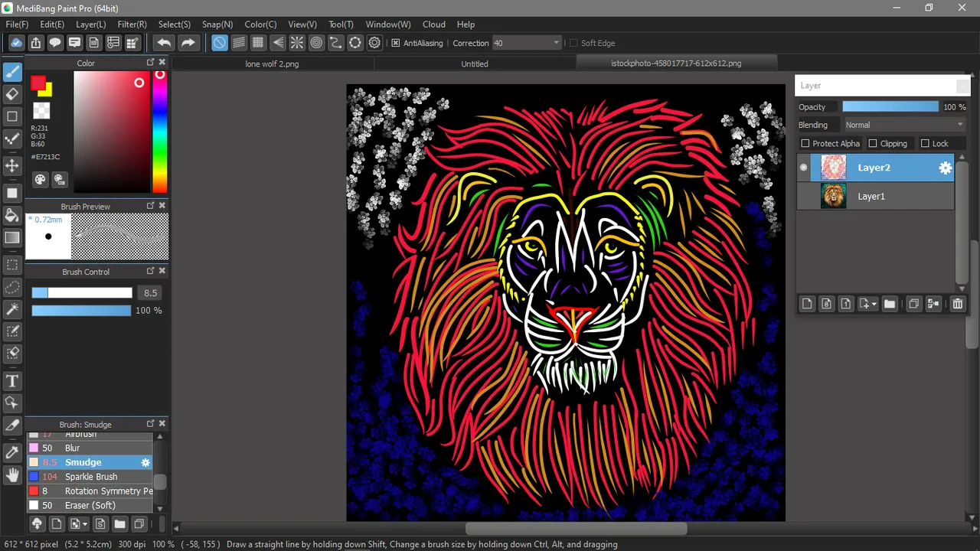The height and width of the screenshot is (551, 980).
Task: Select the transparent color swatch
Action: (x=41, y=111)
